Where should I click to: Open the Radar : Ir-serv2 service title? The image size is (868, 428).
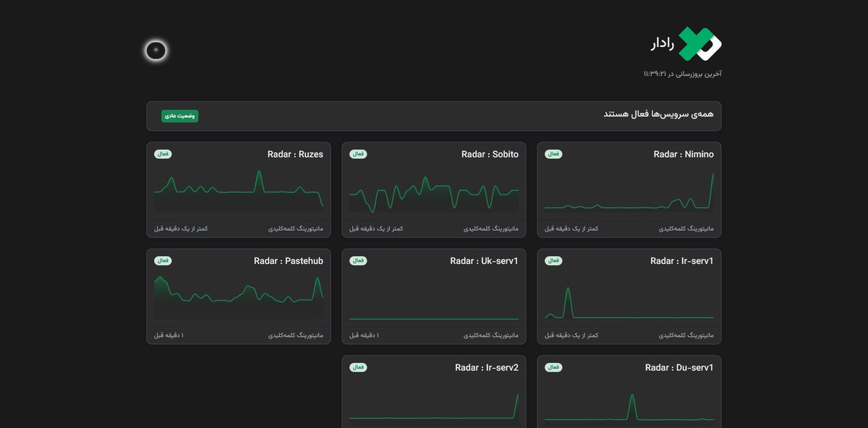click(x=487, y=368)
